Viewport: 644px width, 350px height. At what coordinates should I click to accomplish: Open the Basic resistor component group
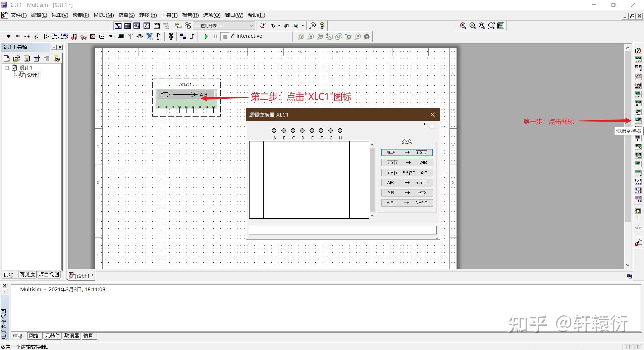click(18, 36)
